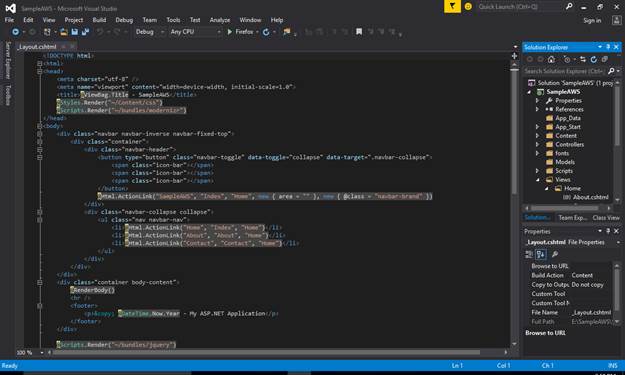Click Property Pages wrench icon
The height and width of the screenshot is (375, 625).
pyautogui.click(x=554, y=254)
